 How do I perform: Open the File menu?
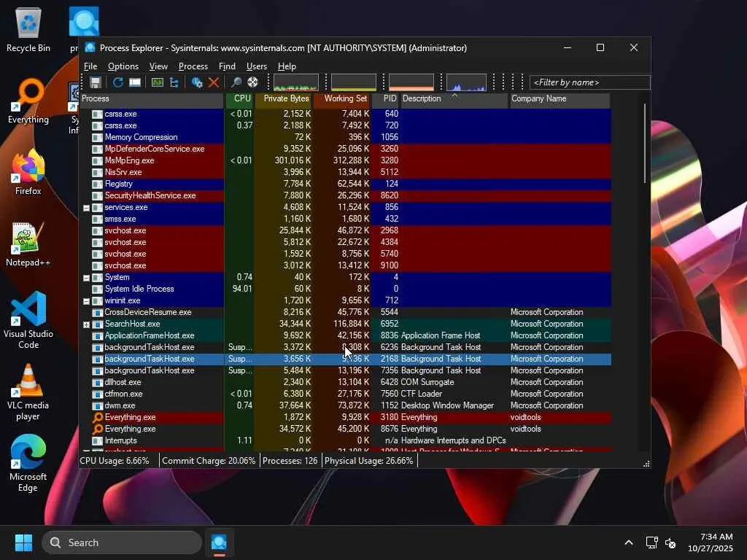click(90, 66)
